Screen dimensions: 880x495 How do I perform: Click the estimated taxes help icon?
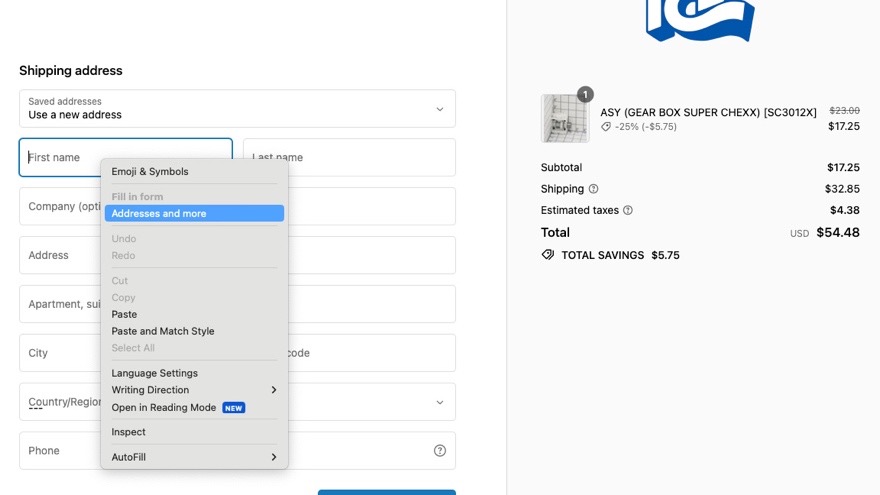(x=628, y=210)
